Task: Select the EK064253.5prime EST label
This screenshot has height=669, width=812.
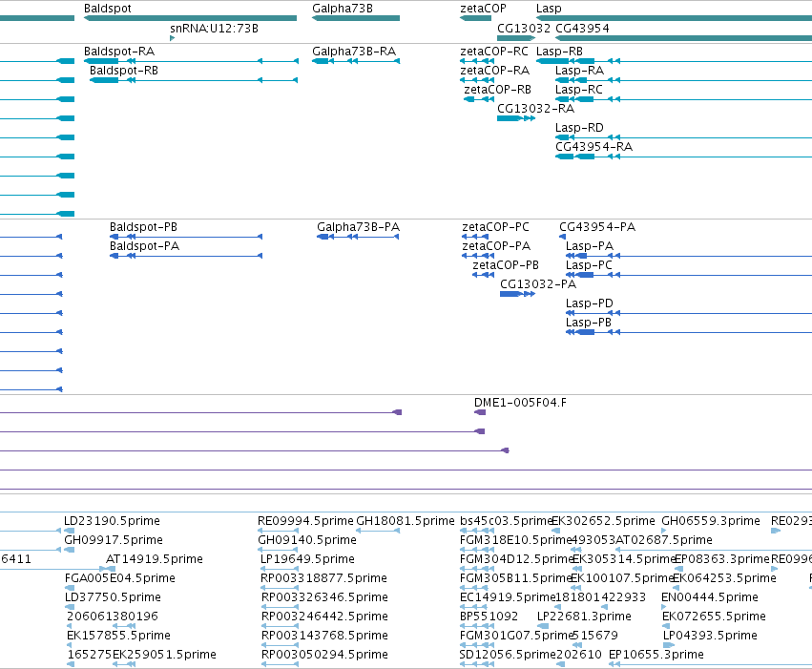Action: tap(724, 578)
